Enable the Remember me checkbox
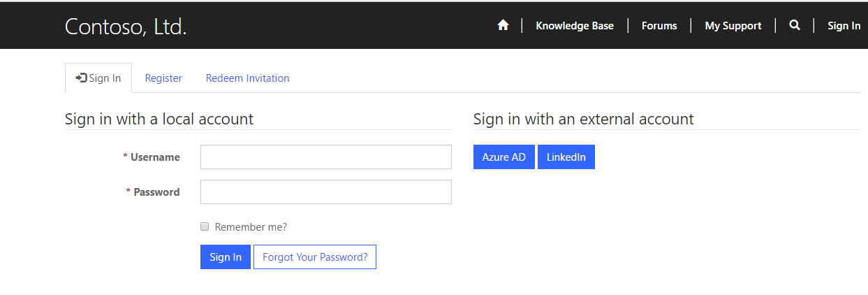Screen dimensions: 868x295 (205, 226)
